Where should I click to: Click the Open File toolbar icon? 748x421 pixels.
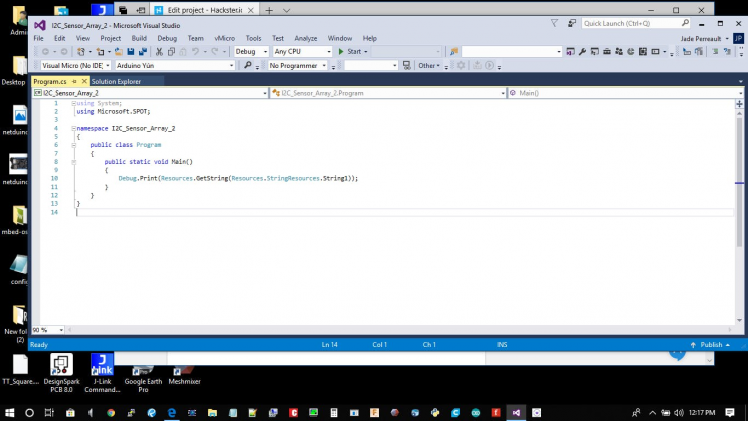click(118, 51)
